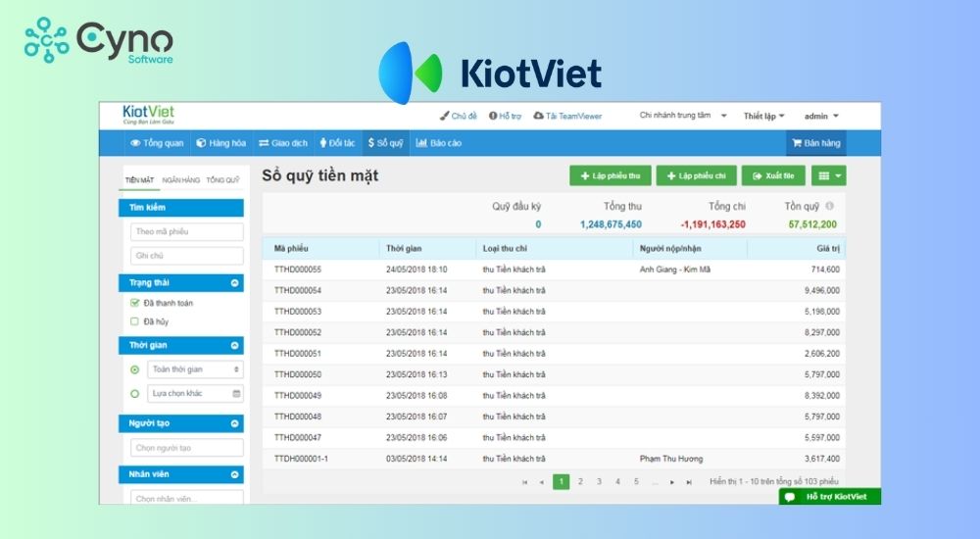Collapse the Trạng thái filter section
980x539 pixels.
point(234,283)
